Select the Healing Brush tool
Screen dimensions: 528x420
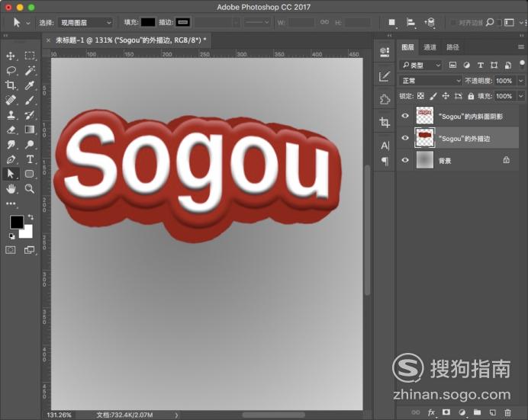11,100
